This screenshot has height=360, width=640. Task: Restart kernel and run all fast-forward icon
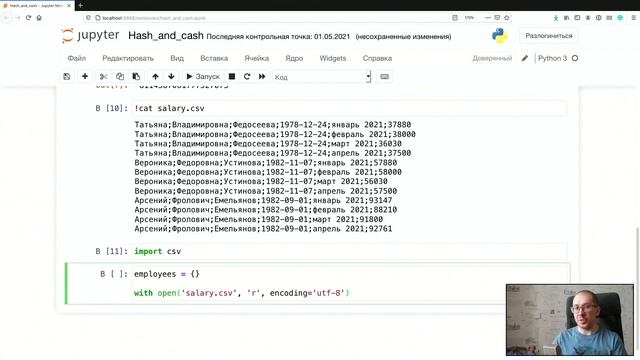point(262,76)
